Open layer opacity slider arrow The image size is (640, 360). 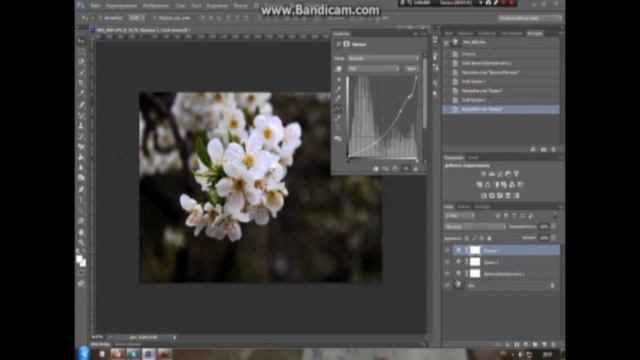coord(554,227)
